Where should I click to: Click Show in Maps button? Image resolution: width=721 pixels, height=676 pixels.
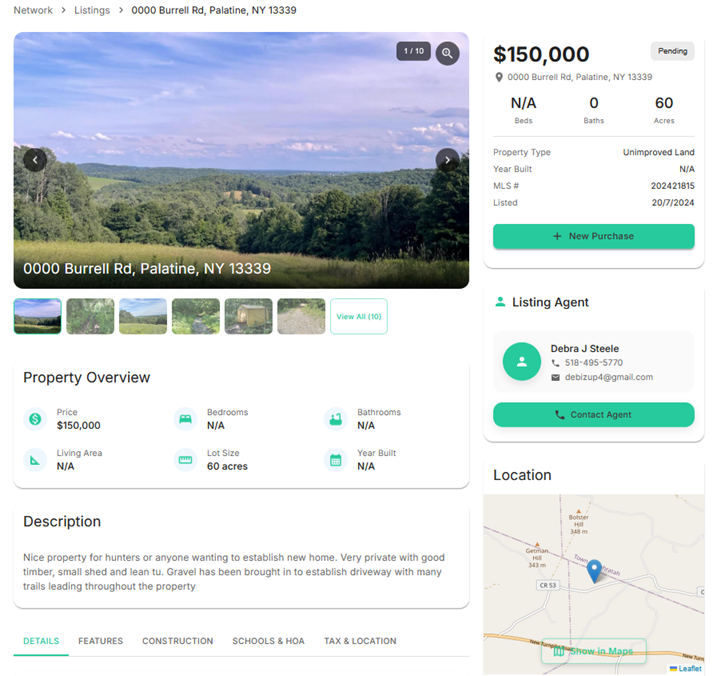tap(593, 651)
